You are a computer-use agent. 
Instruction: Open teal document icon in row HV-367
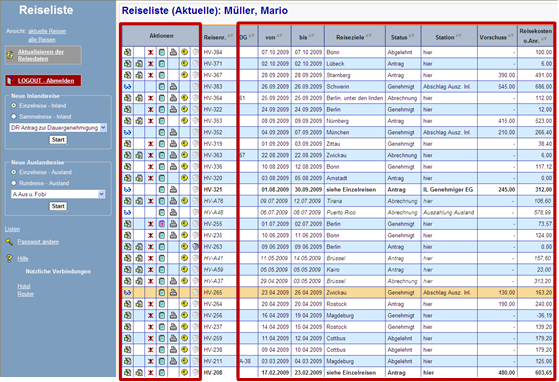162,75
